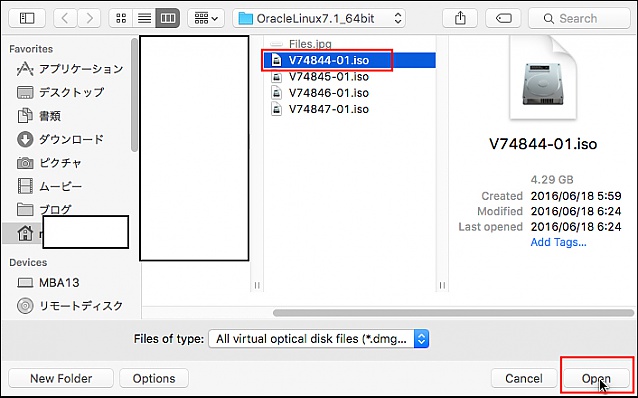Click the first column resize handle
This screenshot has height=398, width=638.
click(x=257, y=285)
